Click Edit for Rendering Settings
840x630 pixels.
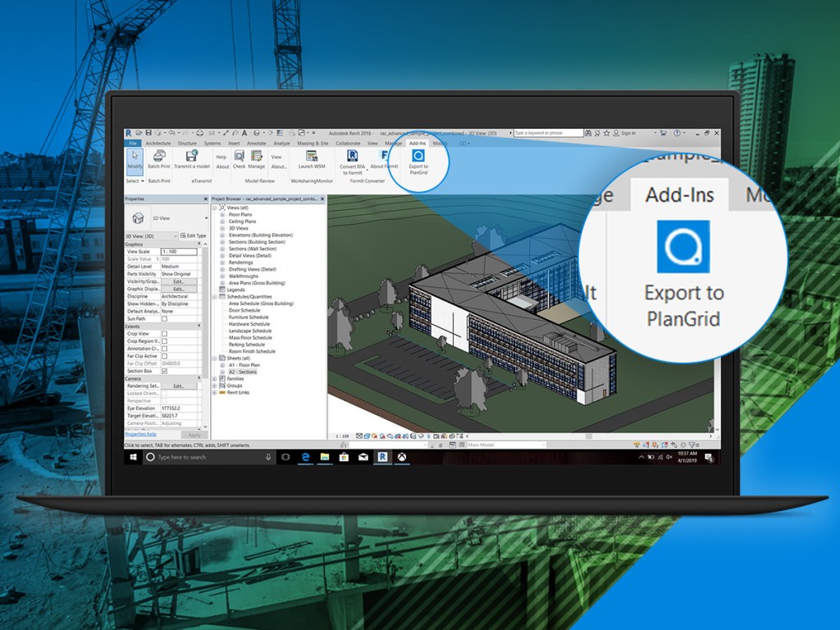pos(179,386)
